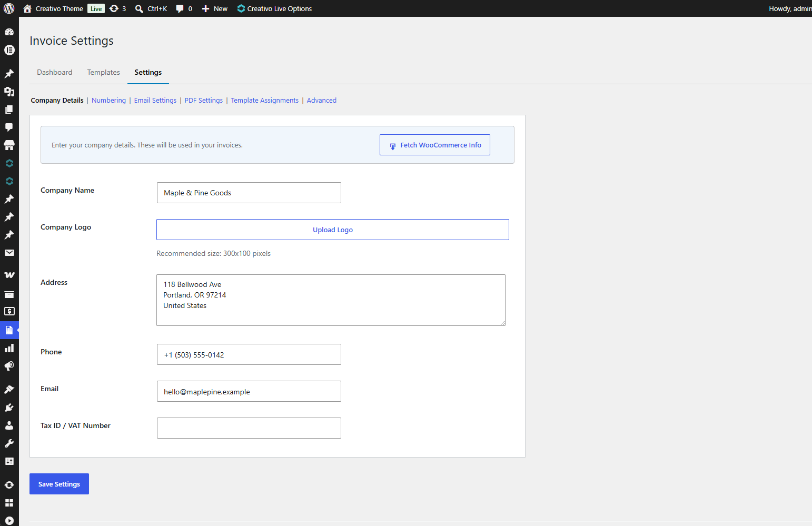Viewport: 812px width, 526px height.
Task: Focus the Company Name input field
Action: [249, 193]
